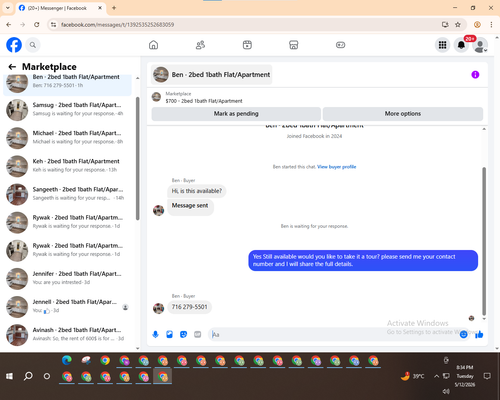The image size is (500, 400).
Task: Select the Messenger Facebook browser tab
Action: tap(60, 8)
